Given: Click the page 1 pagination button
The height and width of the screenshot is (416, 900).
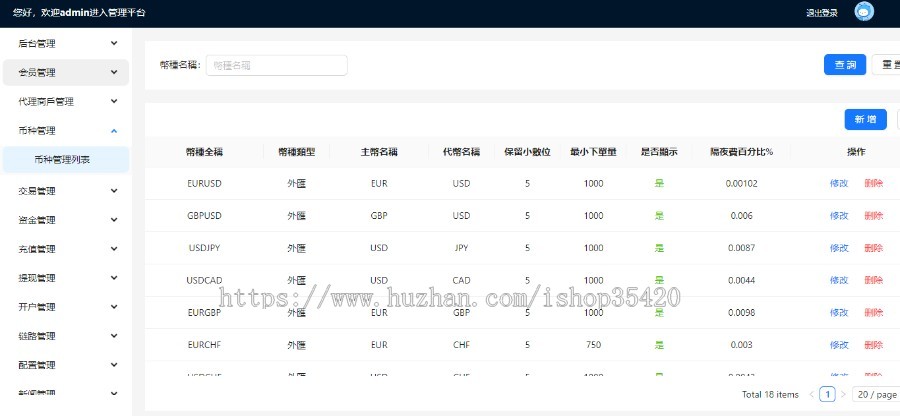Looking at the screenshot, I should pos(827,394).
